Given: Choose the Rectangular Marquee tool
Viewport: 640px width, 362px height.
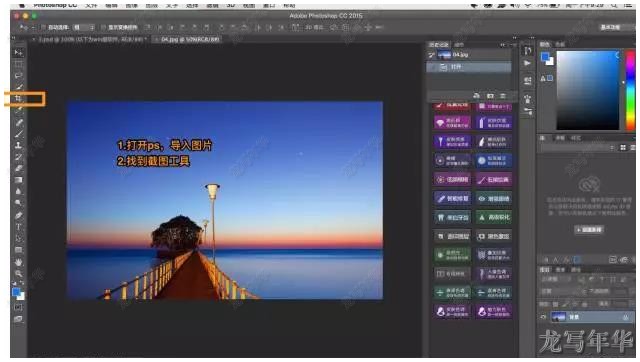Looking at the screenshot, I should [18, 64].
